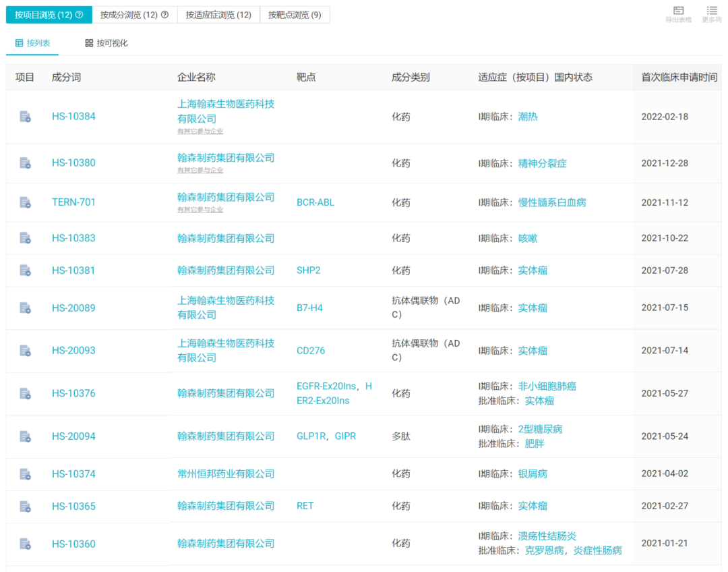The height and width of the screenshot is (572, 728).
Task: Select the 按可视化 visualization view tab
Action: [107, 43]
